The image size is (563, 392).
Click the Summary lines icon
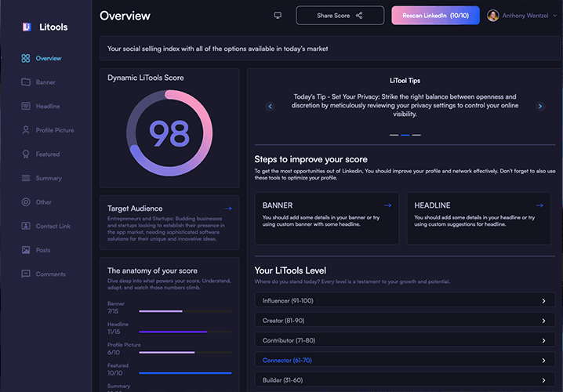(26, 178)
